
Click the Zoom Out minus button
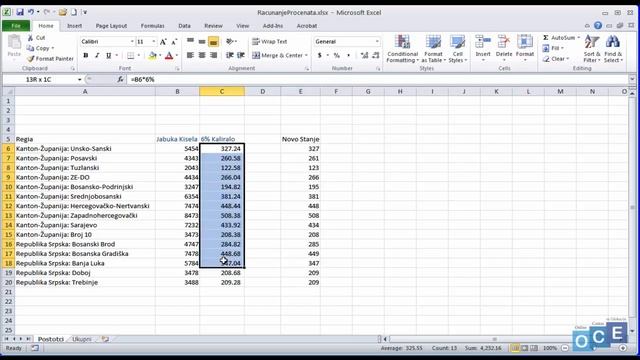565,348
